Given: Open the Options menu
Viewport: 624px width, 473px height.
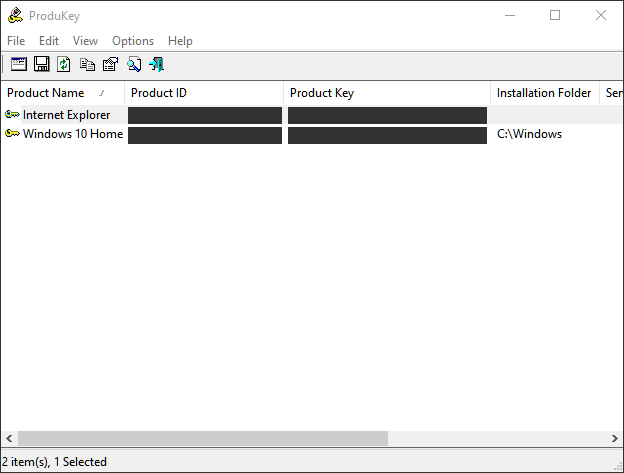Looking at the screenshot, I should click(133, 41).
